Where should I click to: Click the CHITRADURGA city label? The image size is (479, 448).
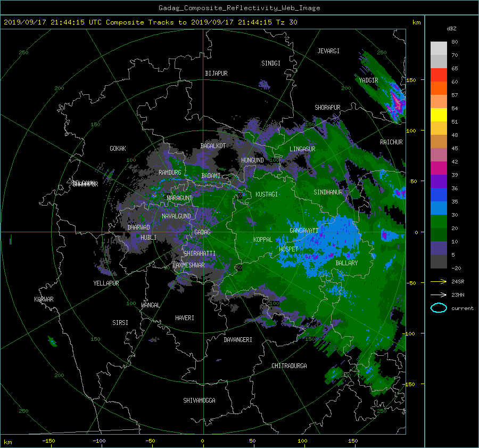(x=290, y=366)
